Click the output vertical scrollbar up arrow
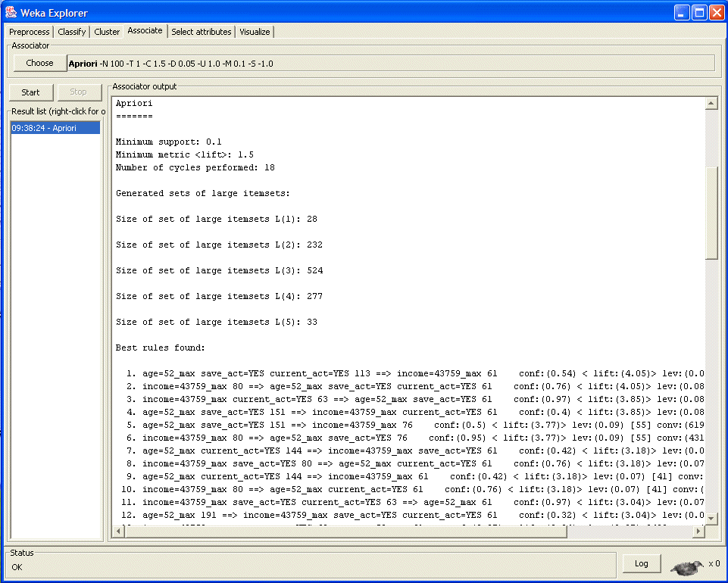728x583 pixels. point(711,104)
